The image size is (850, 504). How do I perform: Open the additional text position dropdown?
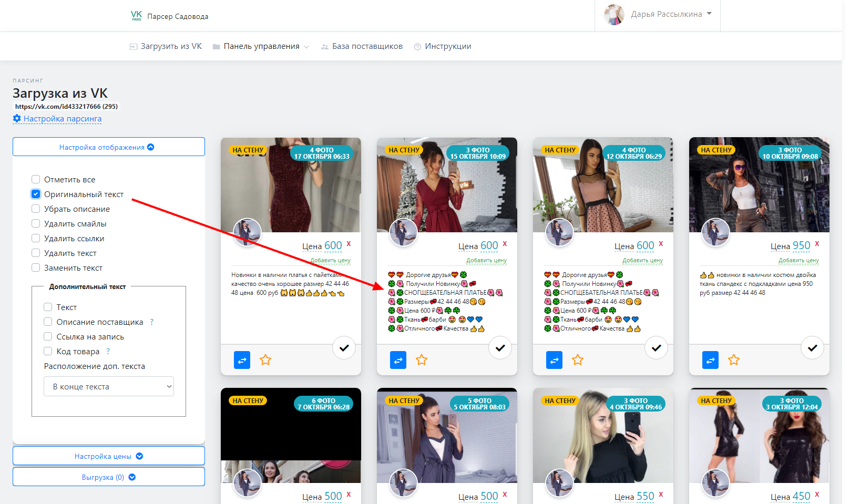point(109,386)
